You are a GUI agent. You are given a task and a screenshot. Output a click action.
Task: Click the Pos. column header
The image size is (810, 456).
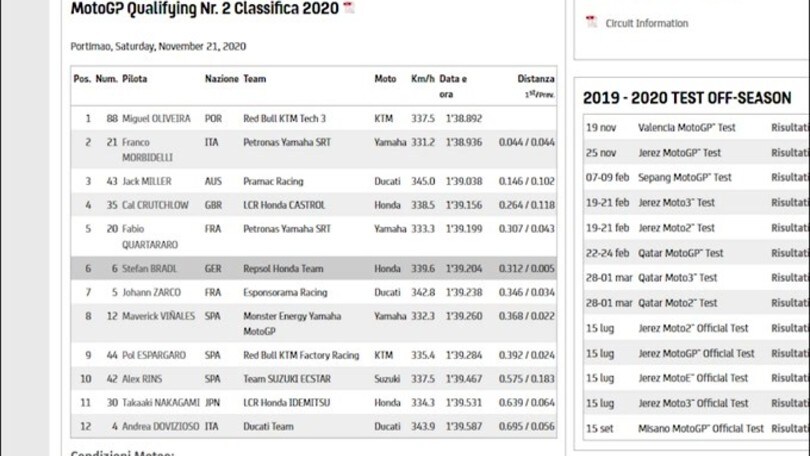pyautogui.click(x=82, y=79)
